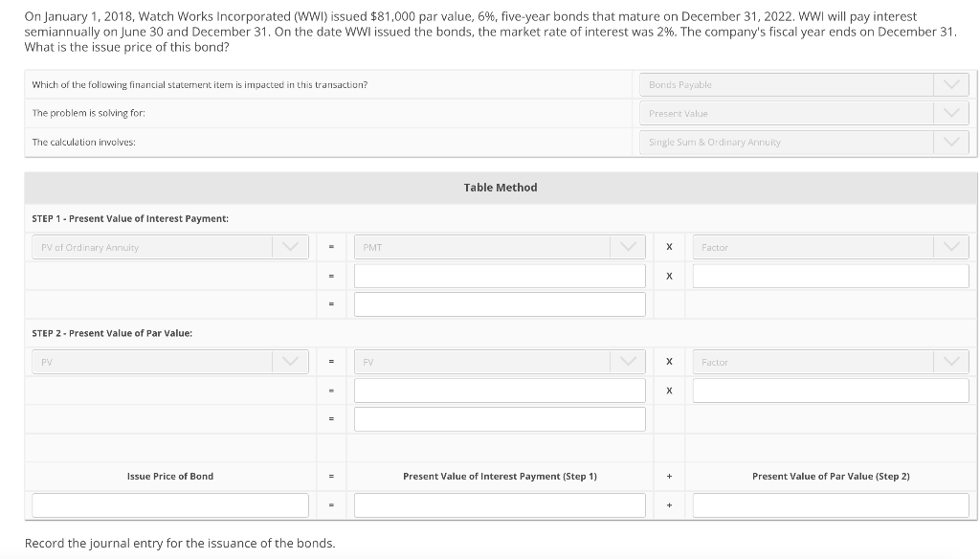Image resolution: width=980 pixels, height=559 pixels.
Task: Click the FV amount input field
Action: coord(500,390)
